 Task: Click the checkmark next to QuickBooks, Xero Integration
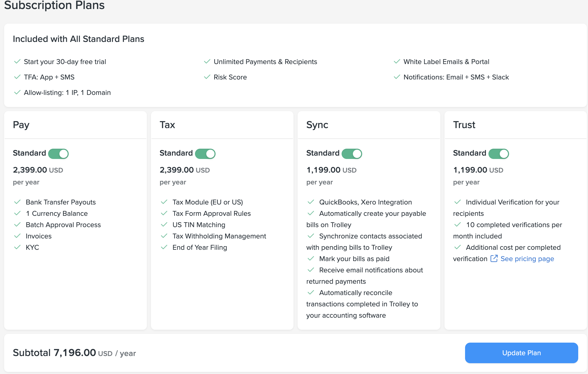point(311,202)
